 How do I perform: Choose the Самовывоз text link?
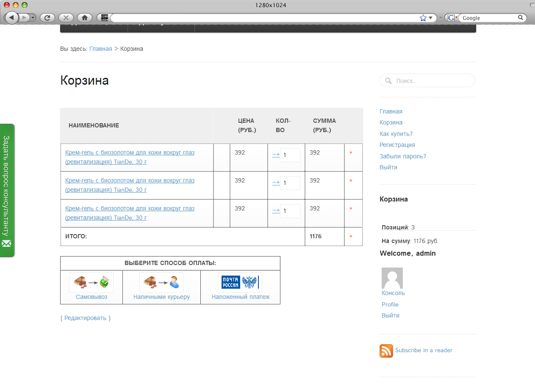(x=91, y=297)
